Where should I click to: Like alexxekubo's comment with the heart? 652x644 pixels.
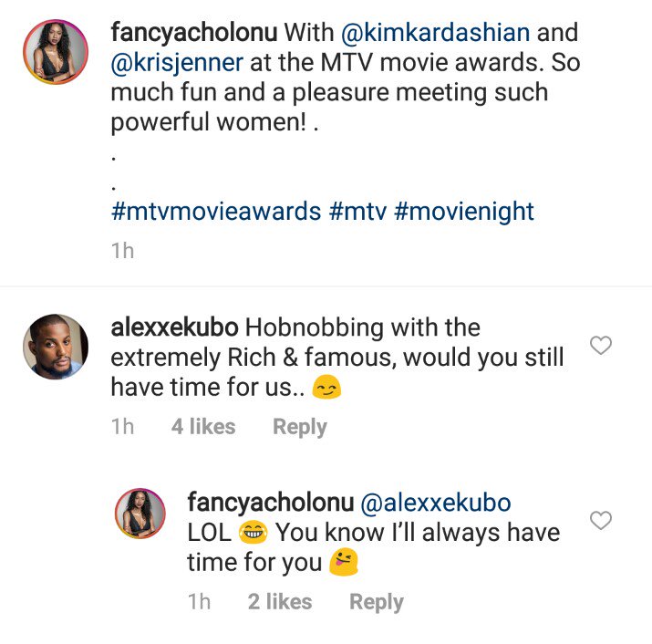(601, 346)
